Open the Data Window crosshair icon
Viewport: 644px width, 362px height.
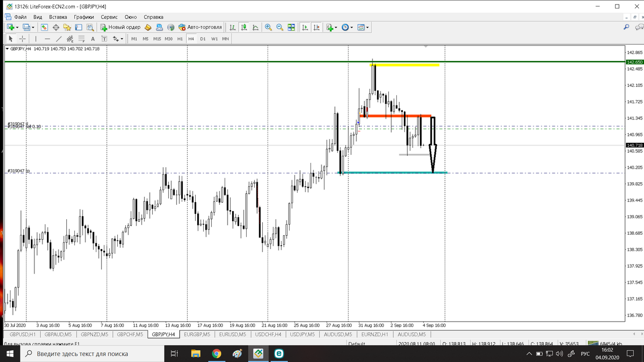click(56, 27)
